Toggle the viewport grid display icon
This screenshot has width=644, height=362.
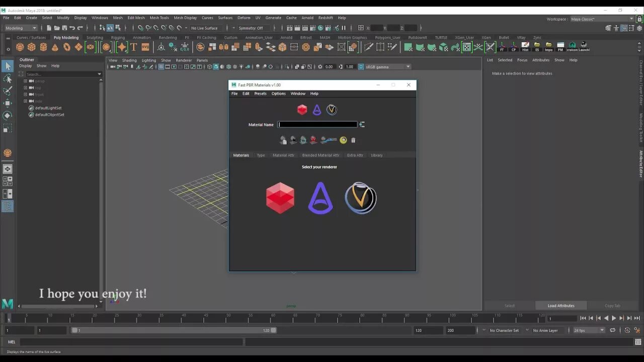(x=161, y=67)
